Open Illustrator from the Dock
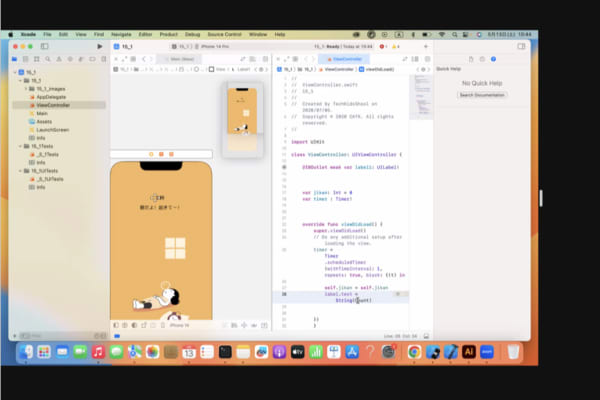Screen dimensions: 600x400 pos(469,352)
